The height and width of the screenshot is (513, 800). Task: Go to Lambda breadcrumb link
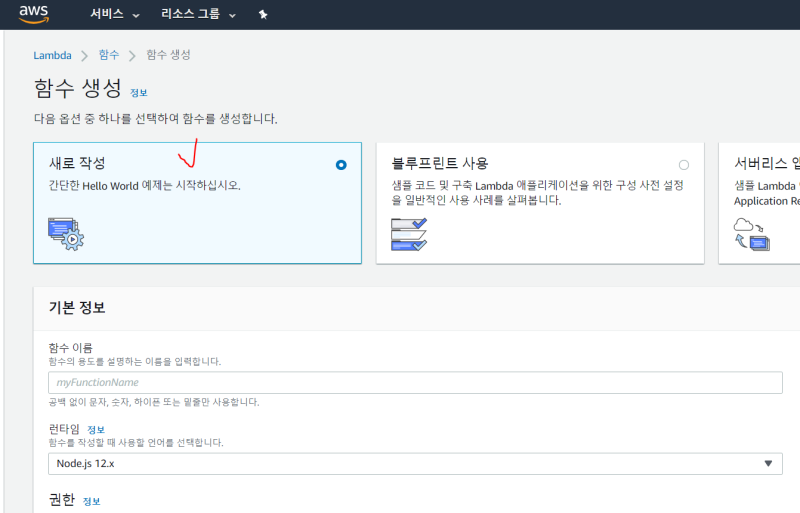(x=51, y=55)
